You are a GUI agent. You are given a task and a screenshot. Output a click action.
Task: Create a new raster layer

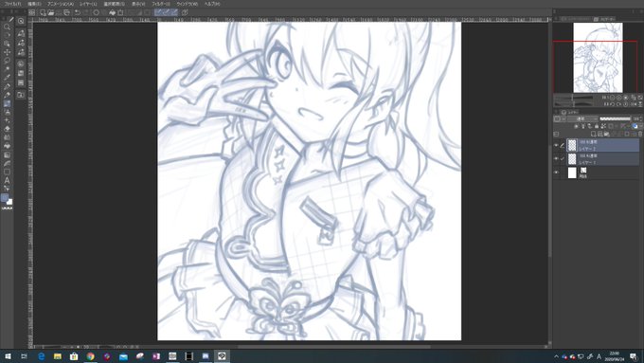[593, 134]
